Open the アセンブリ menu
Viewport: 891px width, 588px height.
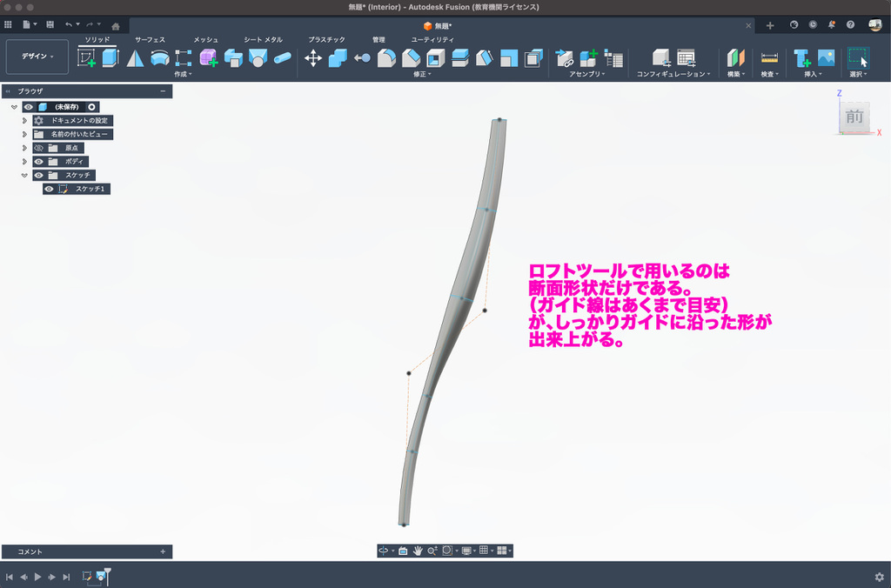(x=587, y=75)
